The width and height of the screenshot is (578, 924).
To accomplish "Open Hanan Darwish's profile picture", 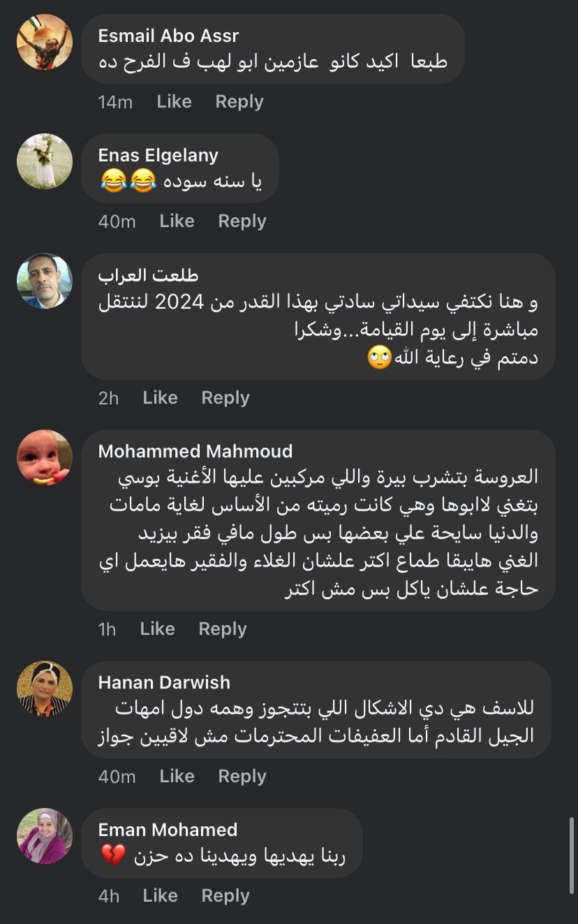I will 45,689.
